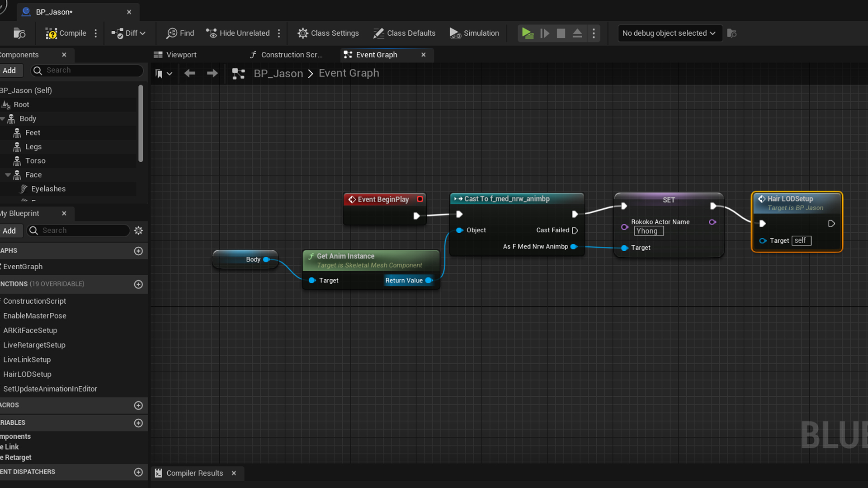Navigate back in graph history
Screen dimensions: 868x488
point(190,73)
